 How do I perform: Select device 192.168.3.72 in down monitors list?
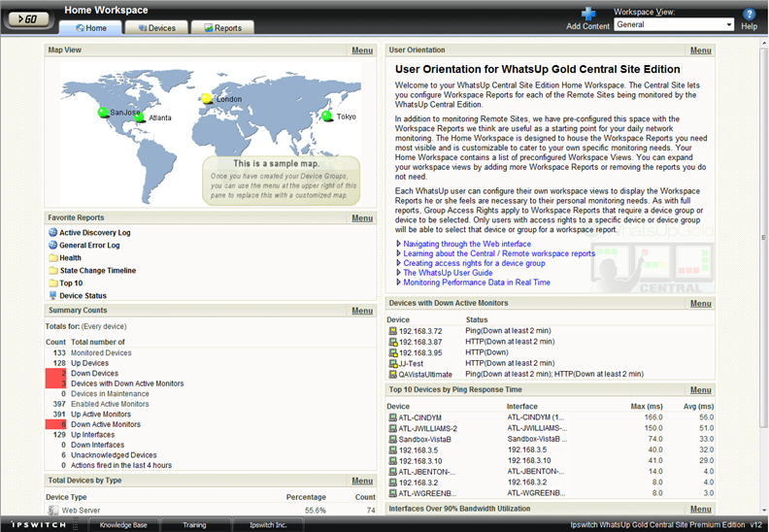419,331
